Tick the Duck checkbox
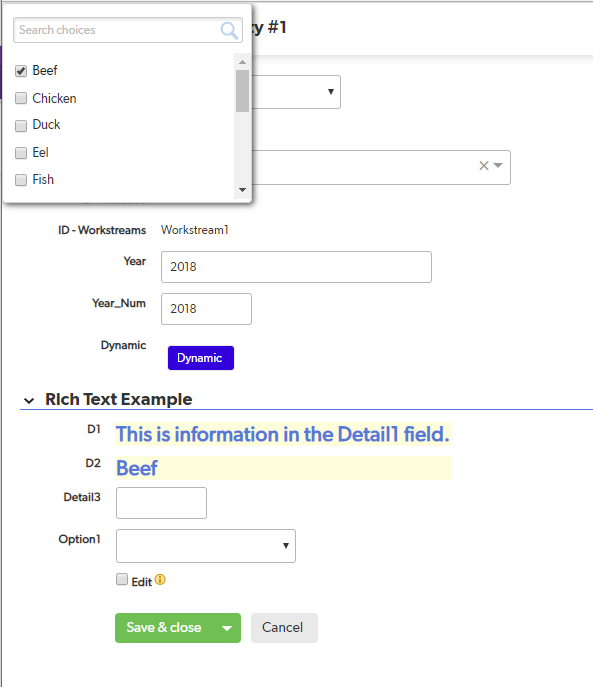593x687 pixels. [21, 126]
